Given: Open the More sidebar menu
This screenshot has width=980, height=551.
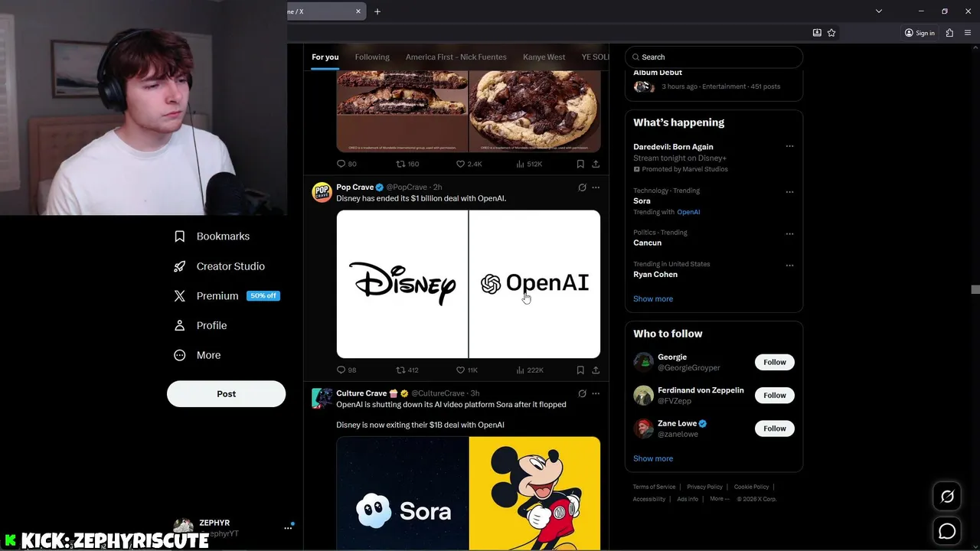Looking at the screenshot, I should click(x=198, y=355).
